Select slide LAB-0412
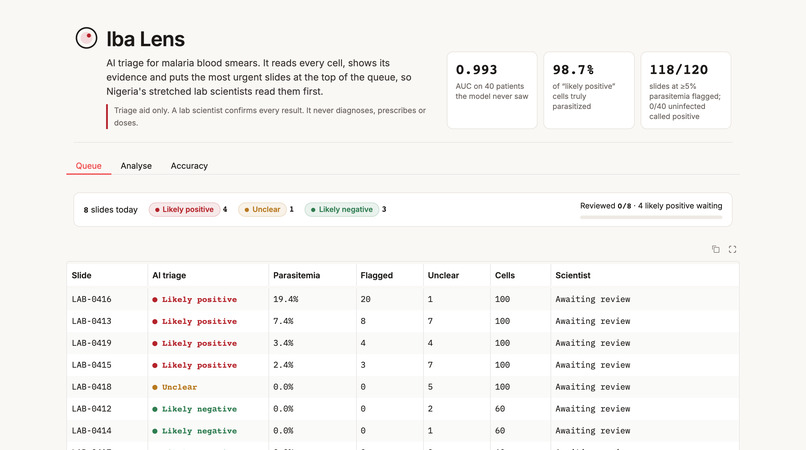 91,409
